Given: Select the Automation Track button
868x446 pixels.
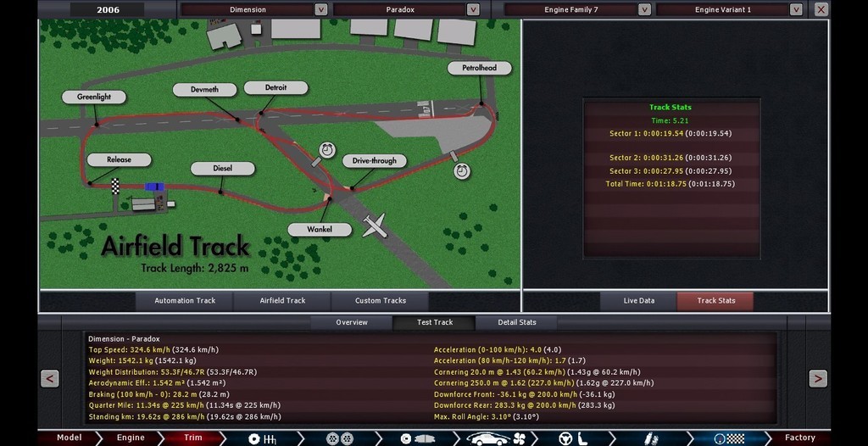Looking at the screenshot, I should 185,300.
